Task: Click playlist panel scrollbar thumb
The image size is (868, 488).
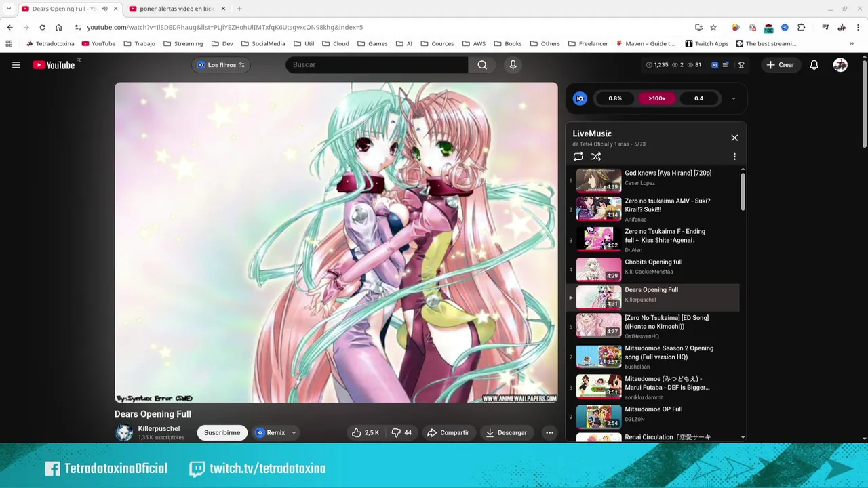Action: coord(743,192)
